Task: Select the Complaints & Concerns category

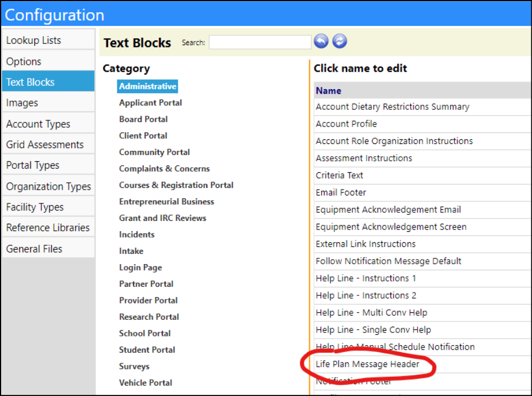Action: click(x=164, y=168)
